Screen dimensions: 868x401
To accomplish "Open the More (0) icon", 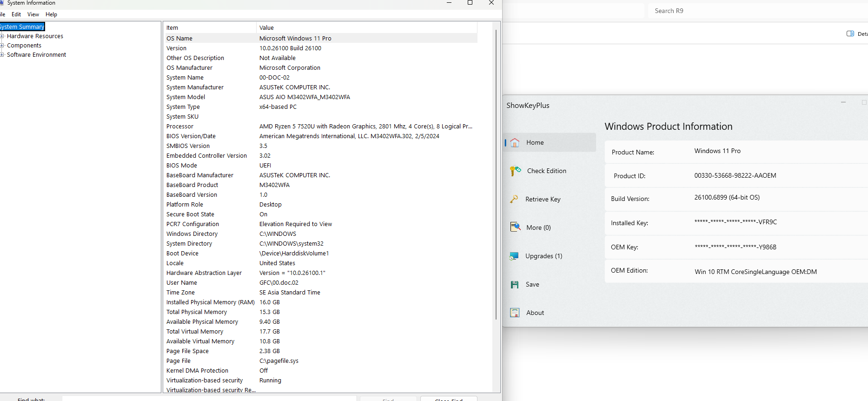I will click(515, 227).
